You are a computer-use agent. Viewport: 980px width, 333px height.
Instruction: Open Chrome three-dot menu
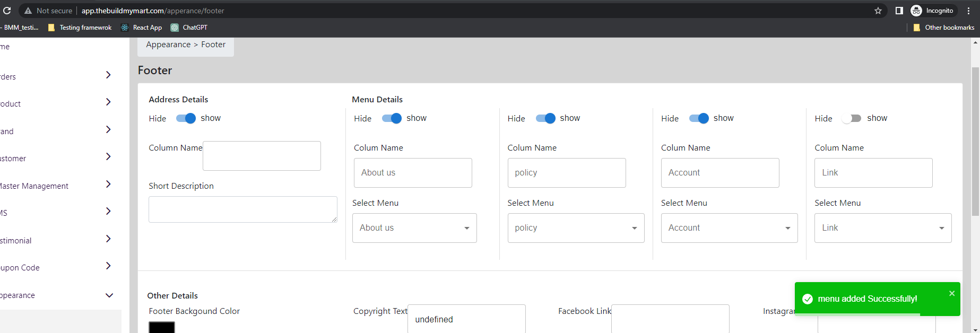coord(968,11)
